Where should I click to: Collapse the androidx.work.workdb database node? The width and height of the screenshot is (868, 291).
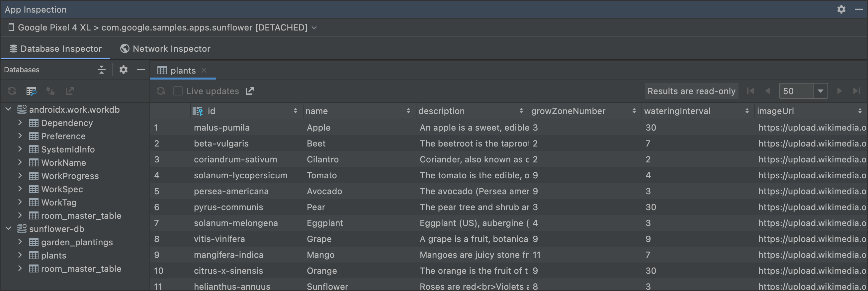click(9, 109)
